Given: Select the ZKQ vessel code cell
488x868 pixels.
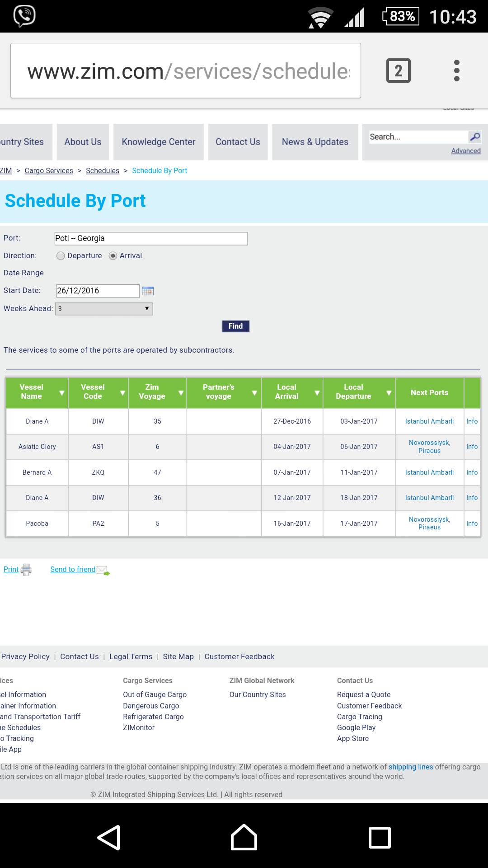Looking at the screenshot, I should 98,472.
